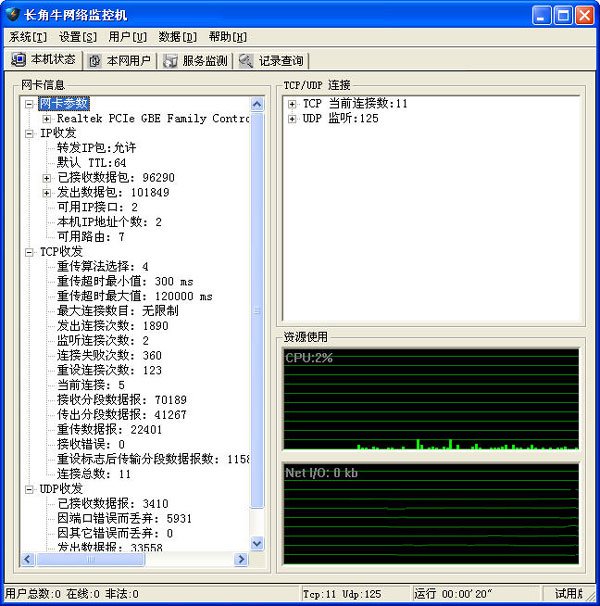Image resolution: width=600 pixels, height=606 pixels.
Task: Select 发出连接次数: 1890 row
Action: pyautogui.click(x=112, y=326)
